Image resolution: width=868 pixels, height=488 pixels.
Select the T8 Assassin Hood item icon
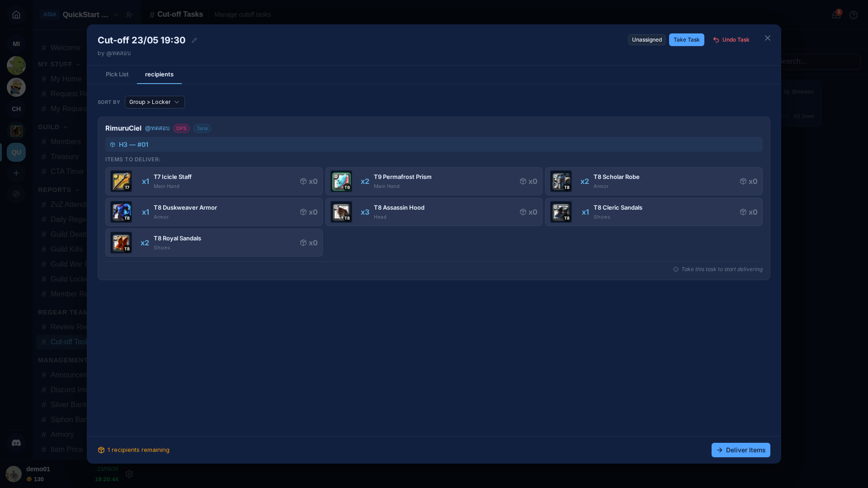341,212
